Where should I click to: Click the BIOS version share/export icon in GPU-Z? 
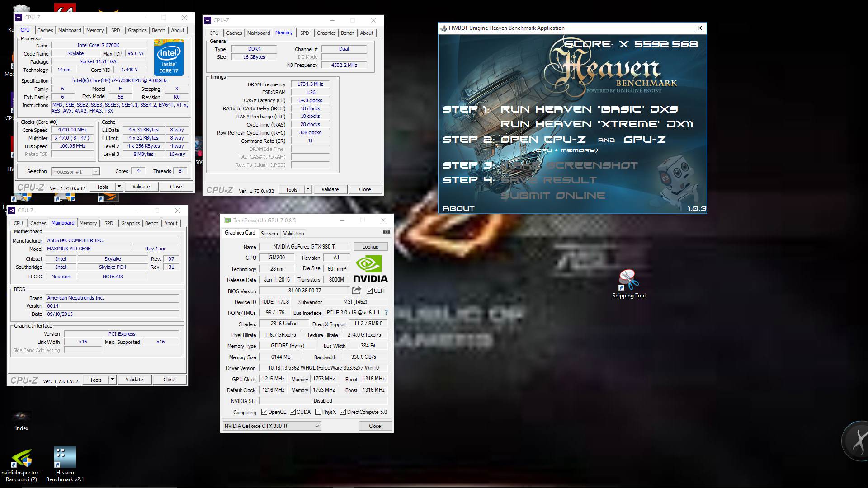click(x=356, y=291)
